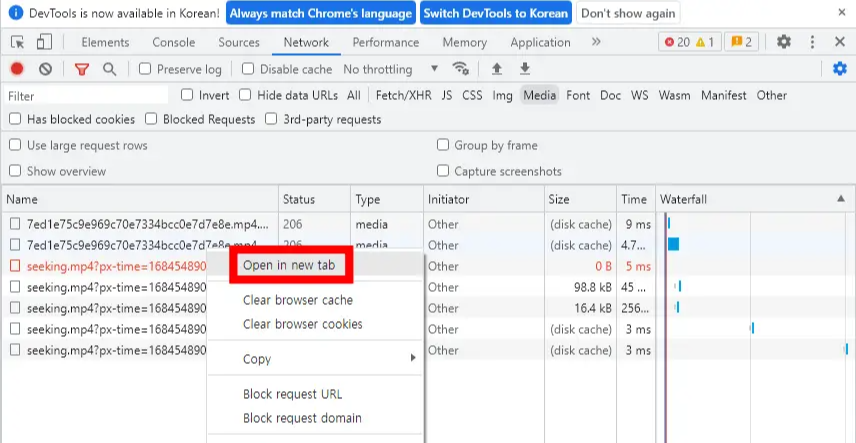Focus the Filter text field
The image size is (856, 443).
(x=86, y=96)
